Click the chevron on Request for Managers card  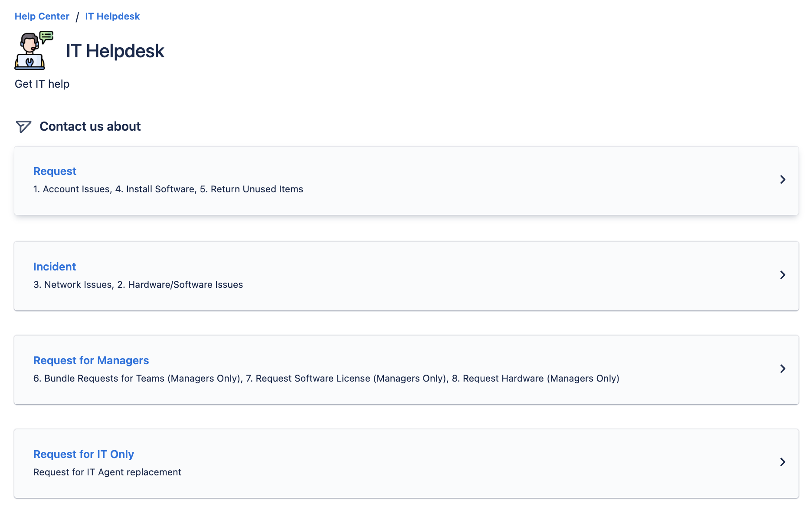(x=783, y=369)
